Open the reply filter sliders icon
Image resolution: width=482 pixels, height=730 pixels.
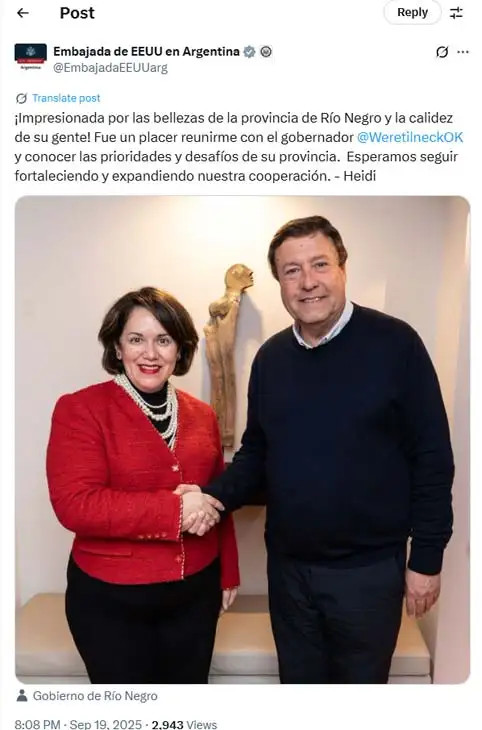[x=456, y=13]
